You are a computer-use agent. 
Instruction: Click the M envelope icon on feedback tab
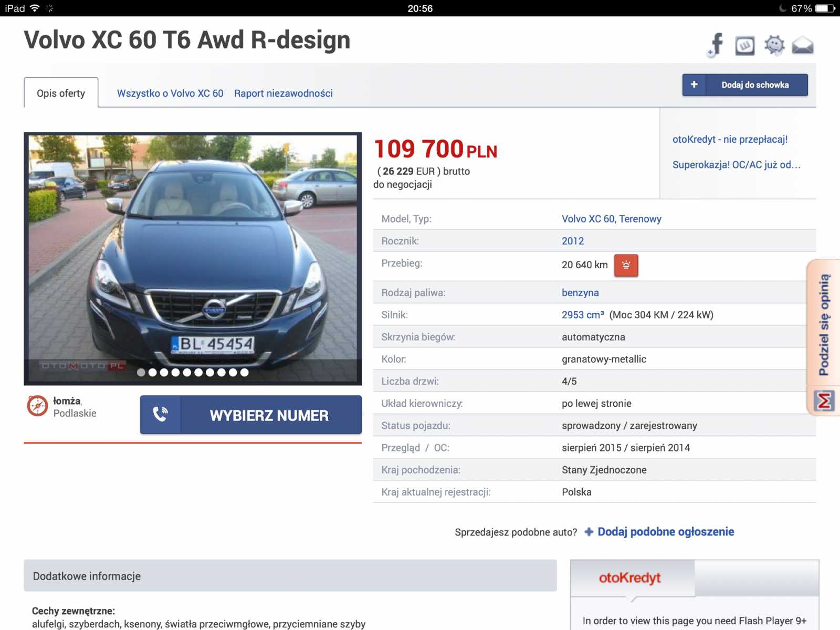(824, 402)
